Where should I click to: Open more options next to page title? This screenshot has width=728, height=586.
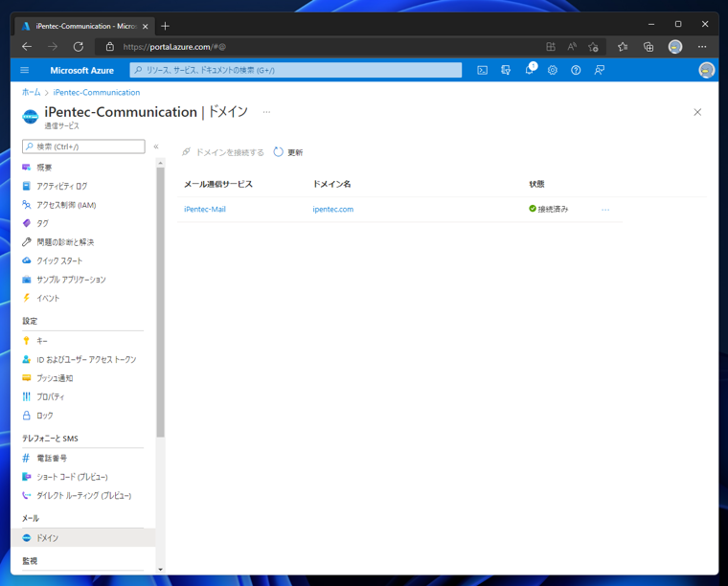(266, 112)
